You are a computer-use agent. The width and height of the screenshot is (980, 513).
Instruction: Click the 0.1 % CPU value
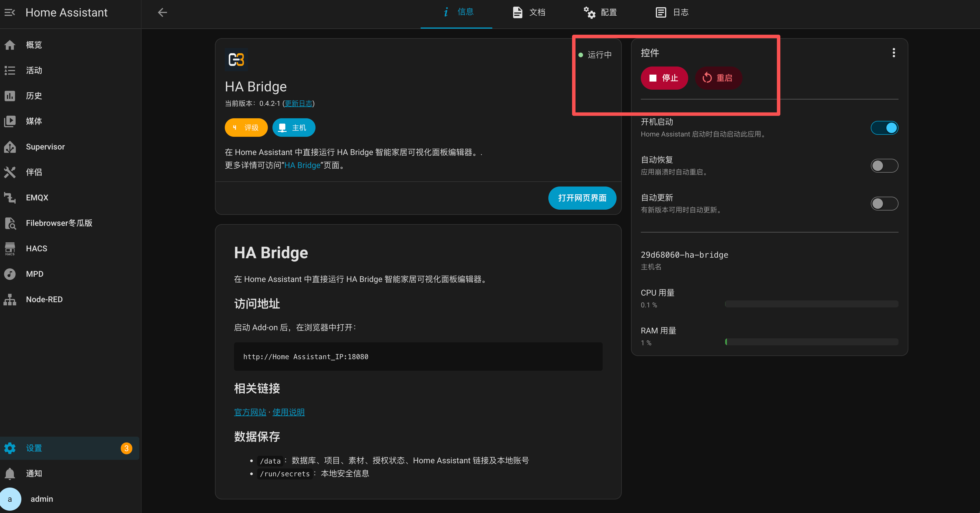click(x=649, y=305)
